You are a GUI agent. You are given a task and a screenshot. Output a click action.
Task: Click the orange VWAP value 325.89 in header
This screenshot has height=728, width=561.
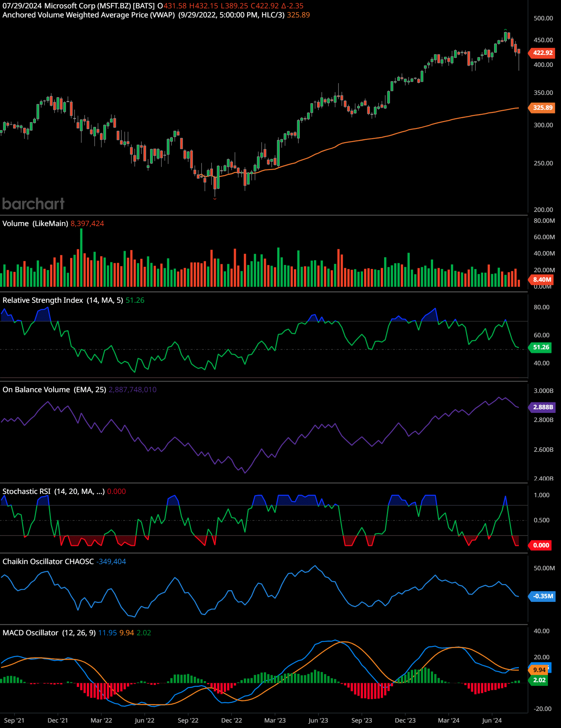tap(298, 15)
